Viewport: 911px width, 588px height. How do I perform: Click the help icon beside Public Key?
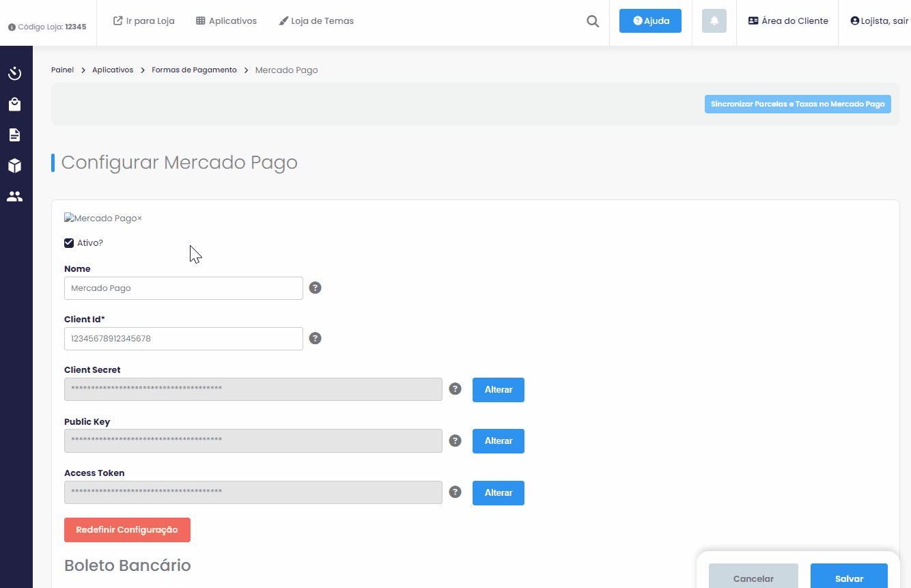pos(455,440)
